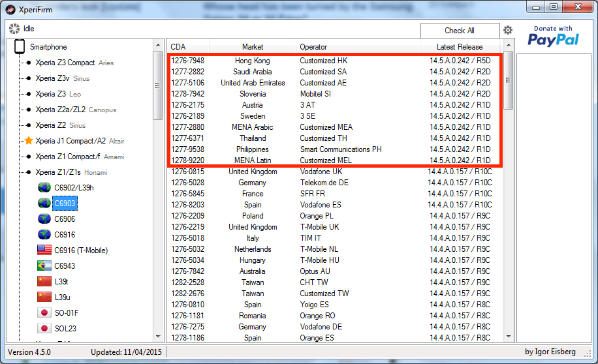Screen dimensions: 598x364
Task: Click the globe icon next to C6906
Action: coord(44,219)
